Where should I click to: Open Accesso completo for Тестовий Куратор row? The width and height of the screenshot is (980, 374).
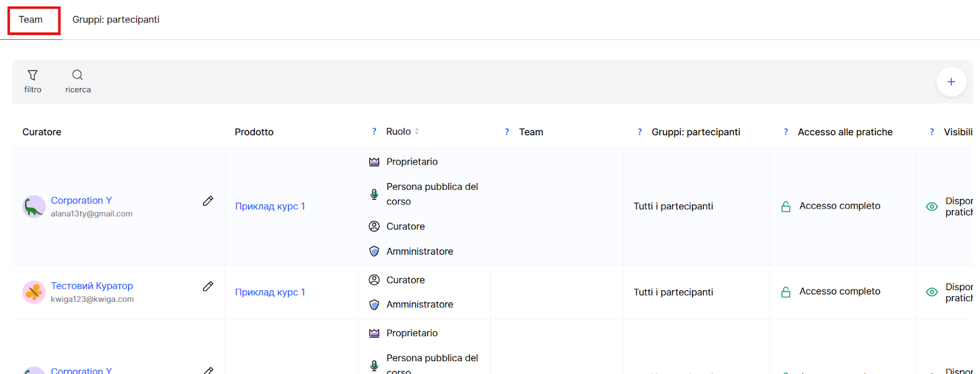[839, 291]
